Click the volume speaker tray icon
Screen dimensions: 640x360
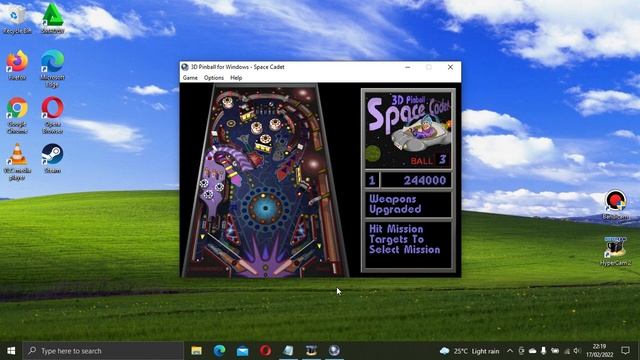point(577,351)
